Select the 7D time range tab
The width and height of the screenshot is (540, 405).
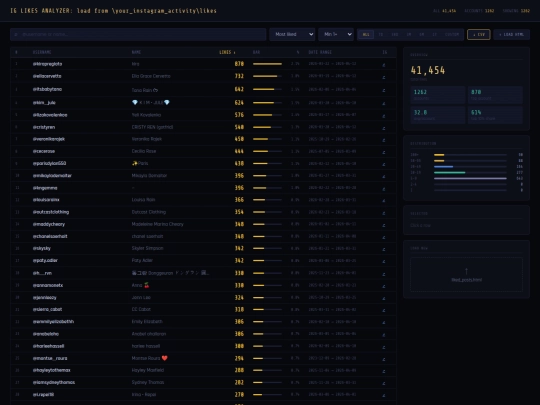pyautogui.click(x=381, y=34)
